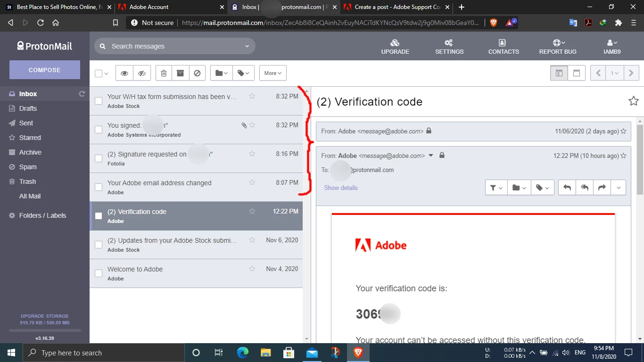Open Folders / Labels in the sidebar
This screenshot has height=362, width=644.
[x=42, y=215]
